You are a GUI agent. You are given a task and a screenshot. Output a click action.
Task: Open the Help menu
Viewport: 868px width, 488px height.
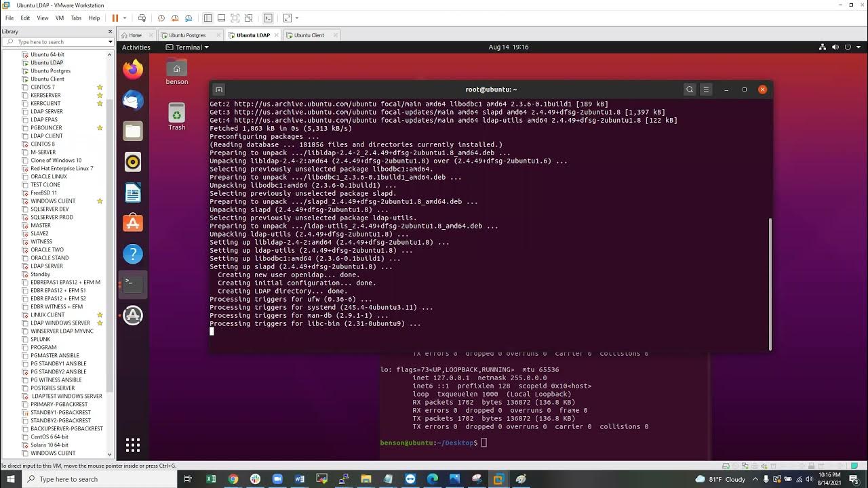click(94, 18)
